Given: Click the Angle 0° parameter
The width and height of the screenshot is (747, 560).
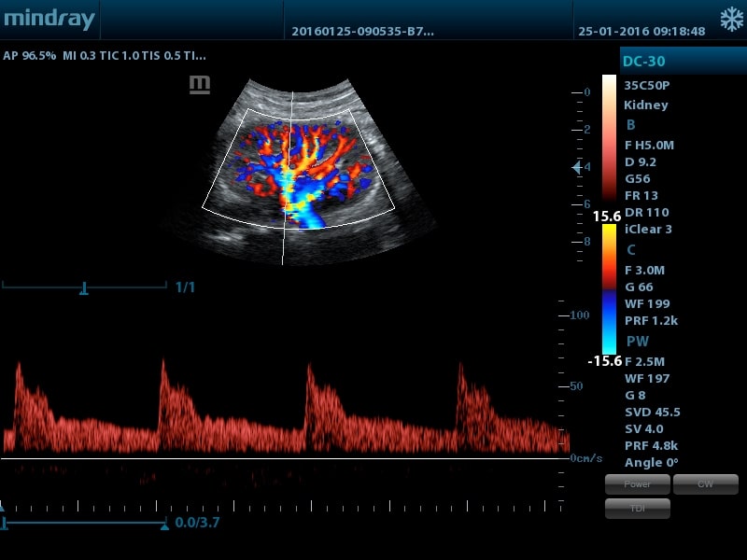Looking at the screenshot, I should click(652, 462).
